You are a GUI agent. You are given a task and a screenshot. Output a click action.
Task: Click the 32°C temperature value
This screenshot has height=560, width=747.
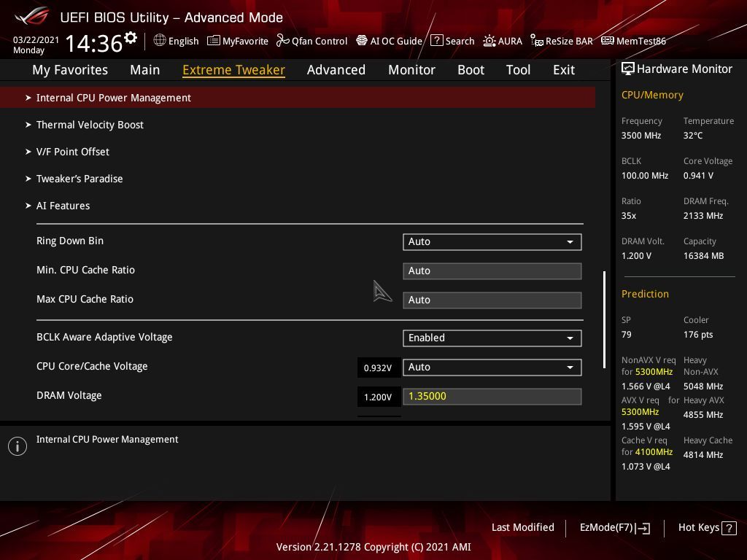(x=693, y=135)
